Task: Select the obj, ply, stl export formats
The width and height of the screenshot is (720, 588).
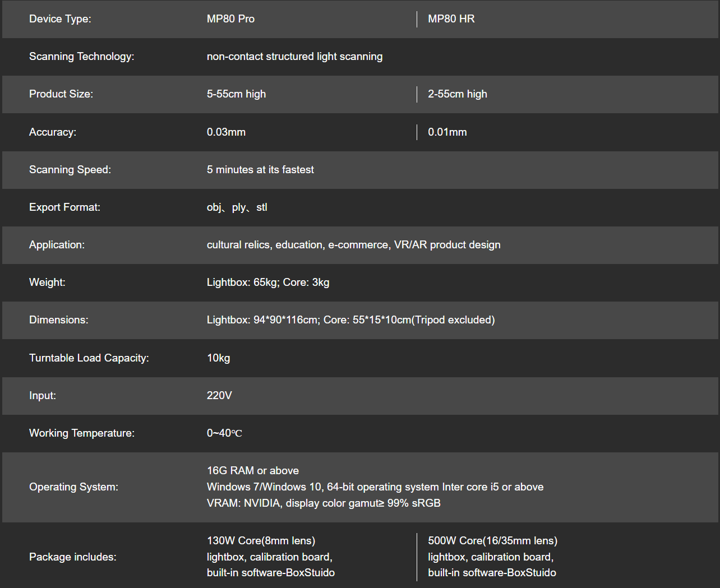Action: (x=237, y=207)
